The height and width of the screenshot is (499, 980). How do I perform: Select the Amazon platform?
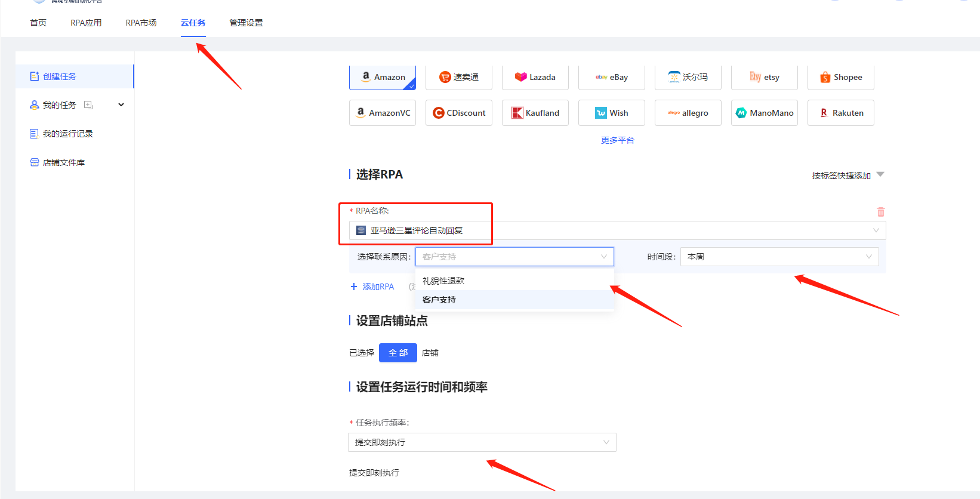coord(383,77)
